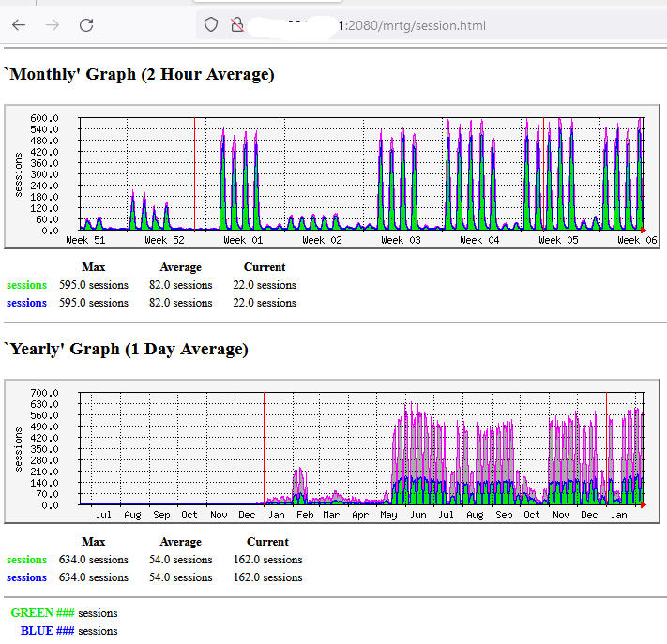Click the Apr label on Yearly axis
Image resolution: width=667 pixels, height=644 pixels.
[x=359, y=516]
